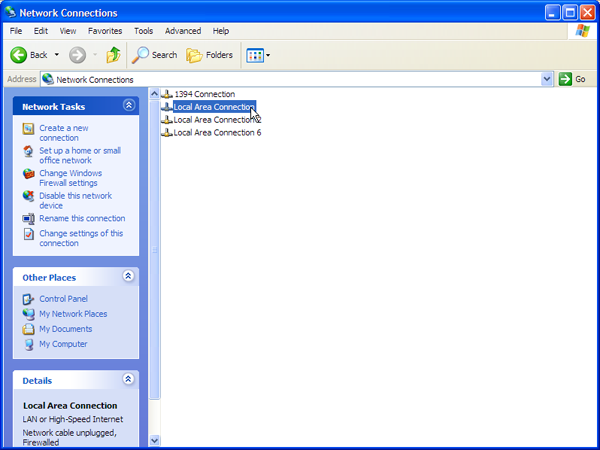Collapse the Details panel
Image resolution: width=600 pixels, height=450 pixels.
tap(129, 379)
